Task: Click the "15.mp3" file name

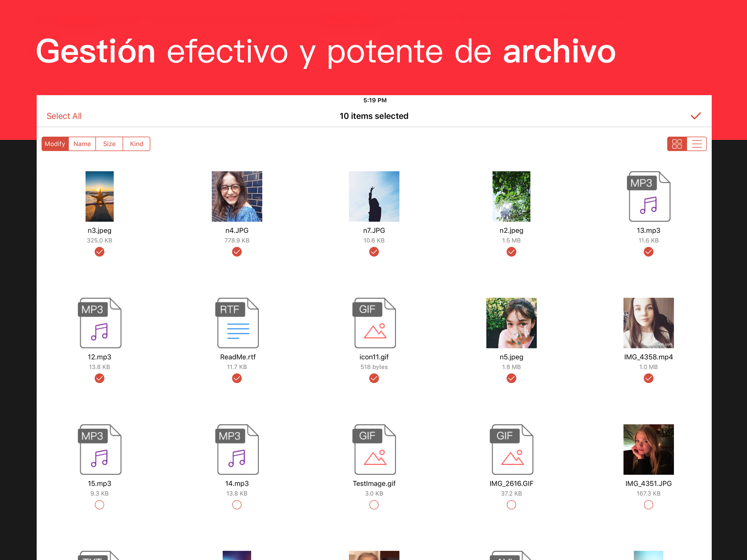Action: tap(100, 484)
